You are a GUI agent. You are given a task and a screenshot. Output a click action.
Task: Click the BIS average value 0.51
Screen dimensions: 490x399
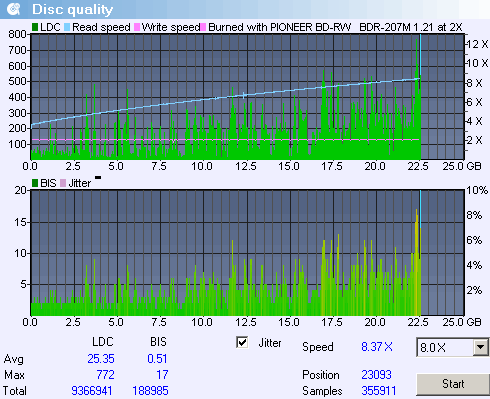tap(157, 359)
